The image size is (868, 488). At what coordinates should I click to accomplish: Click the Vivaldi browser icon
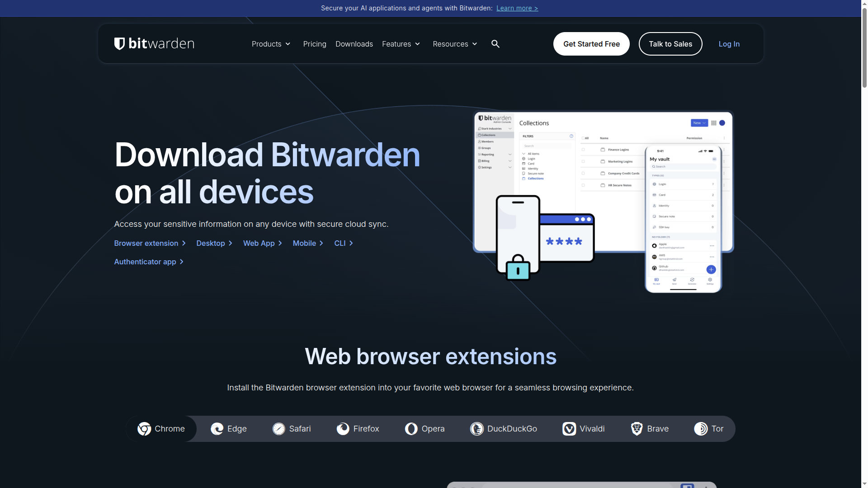pyautogui.click(x=569, y=429)
